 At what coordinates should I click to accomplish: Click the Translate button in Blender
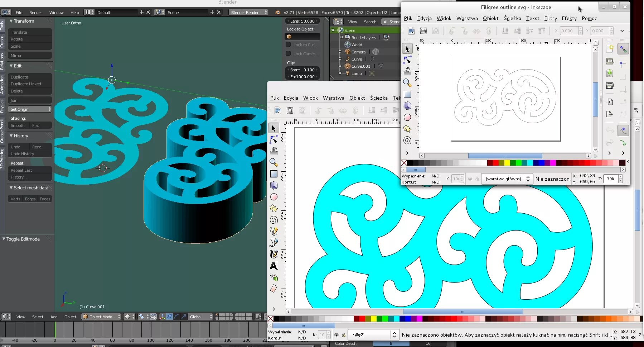(x=30, y=32)
